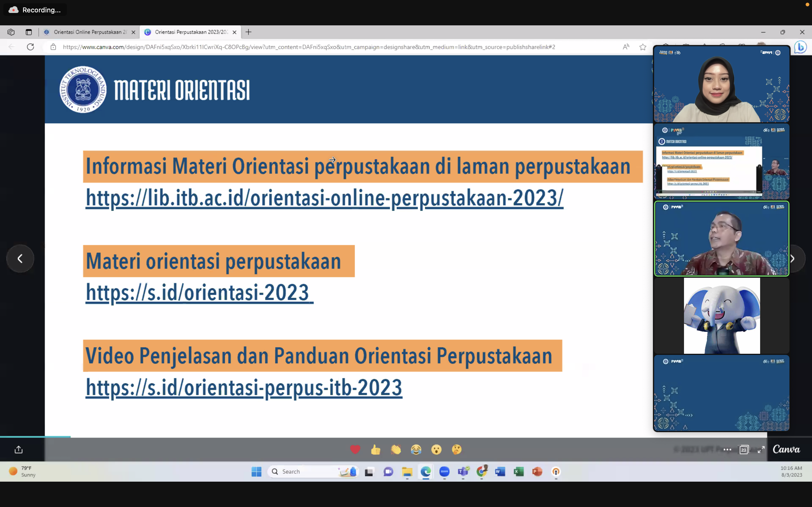
Task: Click the browser address bar URL
Action: coord(309,47)
